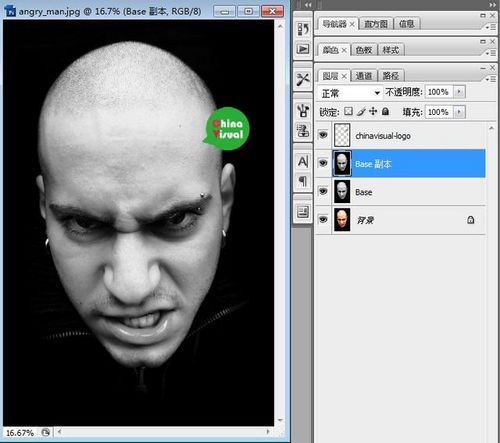Close the 图层 tab with its x
Image resolution: width=500 pixels, height=443 pixels.
344,76
